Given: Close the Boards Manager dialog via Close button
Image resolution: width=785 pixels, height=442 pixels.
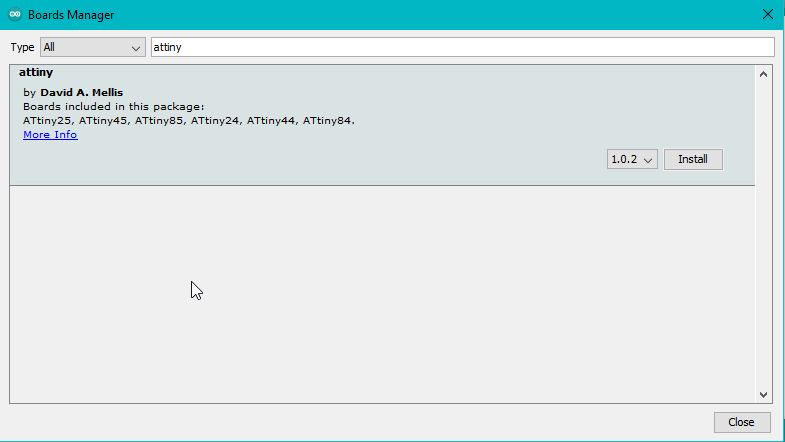Looking at the screenshot, I should (x=741, y=422).
